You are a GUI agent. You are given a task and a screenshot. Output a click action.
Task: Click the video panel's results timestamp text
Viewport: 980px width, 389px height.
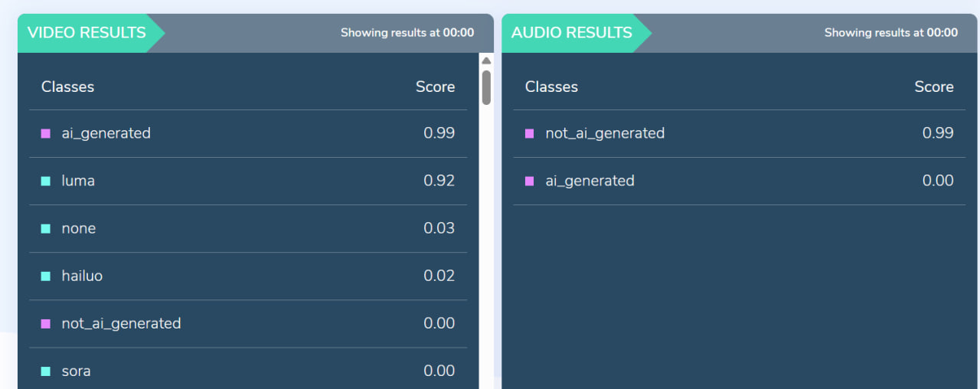click(x=407, y=33)
